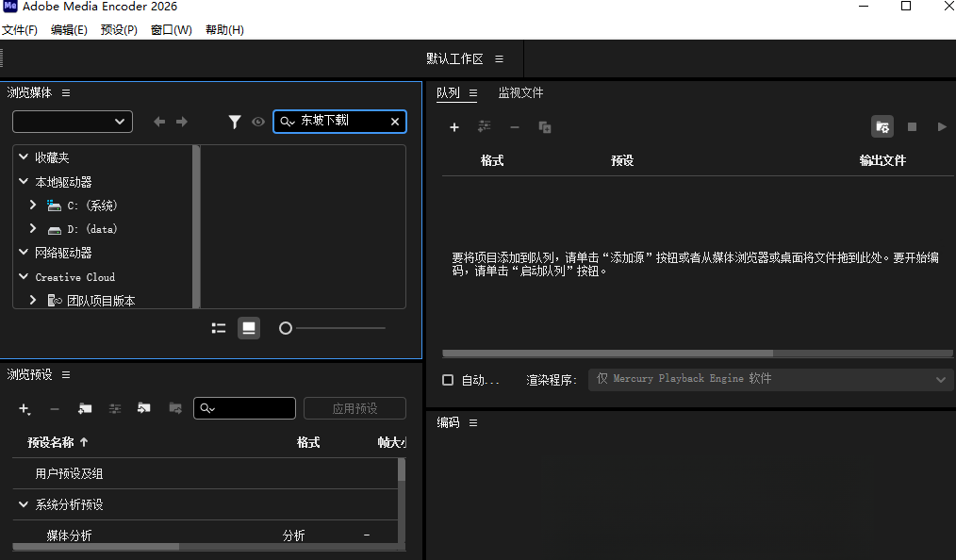Image resolution: width=956 pixels, height=560 pixels.
Task: Click the stop queue square icon
Action: tap(912, 126)
